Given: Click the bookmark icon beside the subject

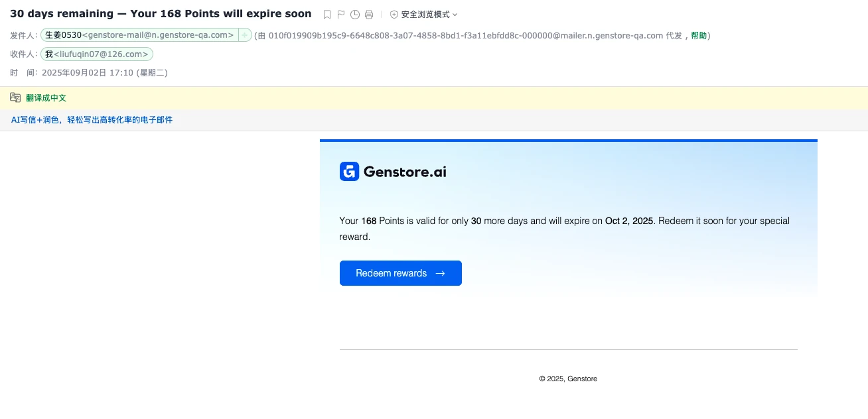Looking at the screenshot, I should tap(327, 15).
